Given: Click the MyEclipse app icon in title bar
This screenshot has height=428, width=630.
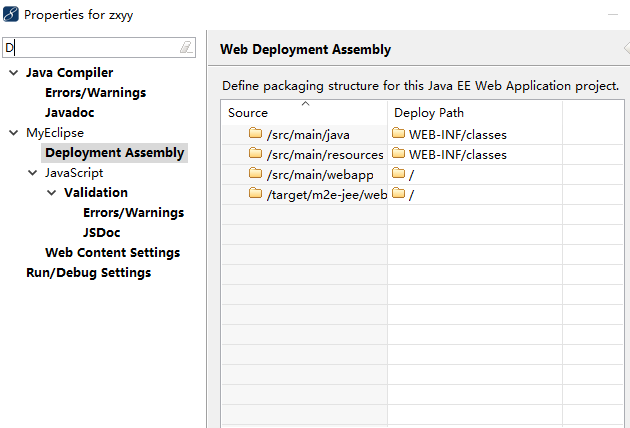Looking at the screenshot, I should [x=11, y=14].
